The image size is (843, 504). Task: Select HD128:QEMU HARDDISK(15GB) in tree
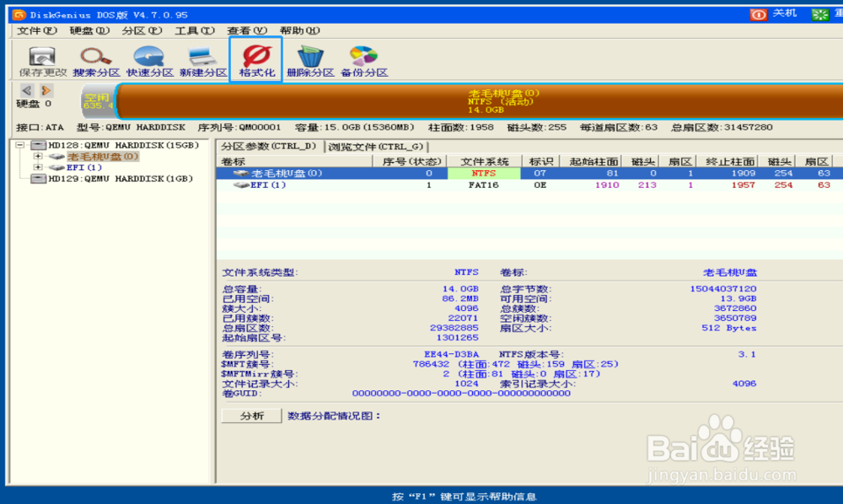(124, 145)
